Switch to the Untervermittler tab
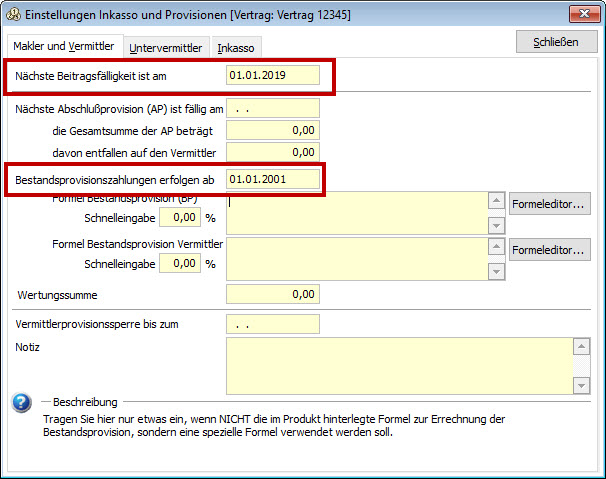Viewport: 606px width, 479px height. click(x=166, y=47)
